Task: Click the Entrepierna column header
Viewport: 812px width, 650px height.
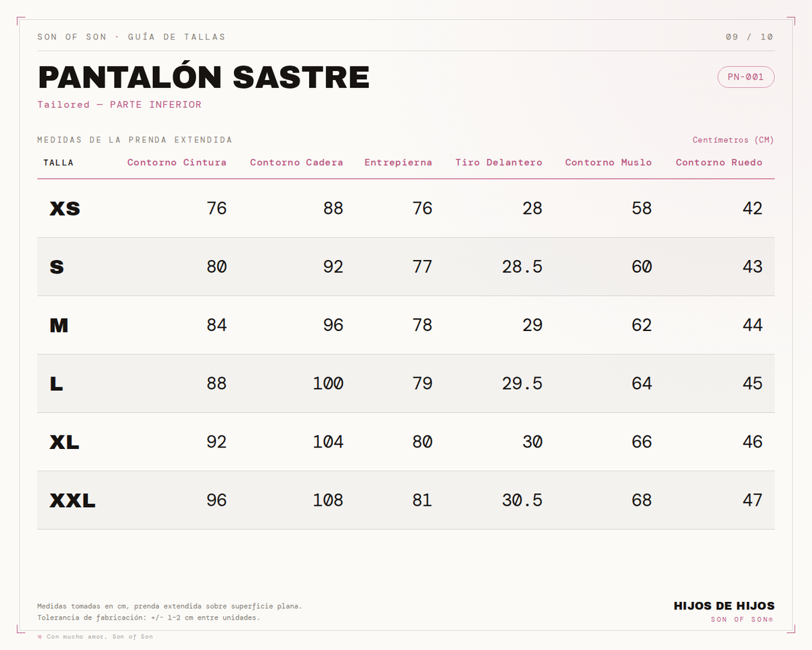Action: pos(398,162)
